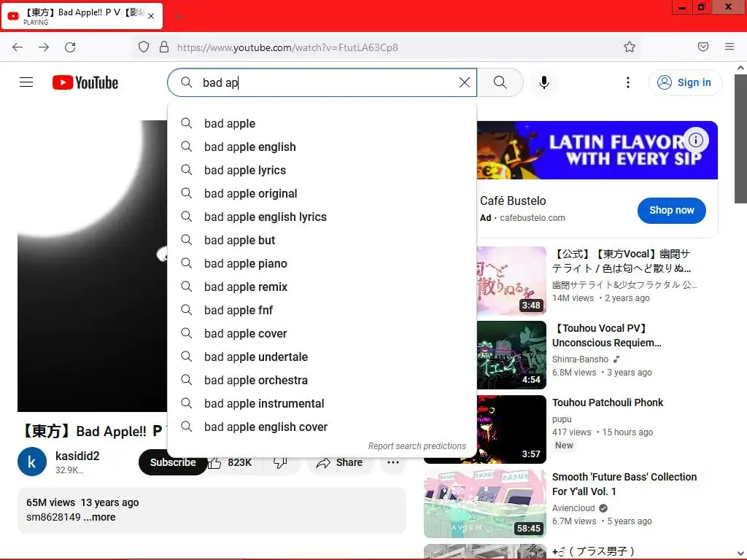Show site security lock info
747x560 pixels.
coord(164,47)
